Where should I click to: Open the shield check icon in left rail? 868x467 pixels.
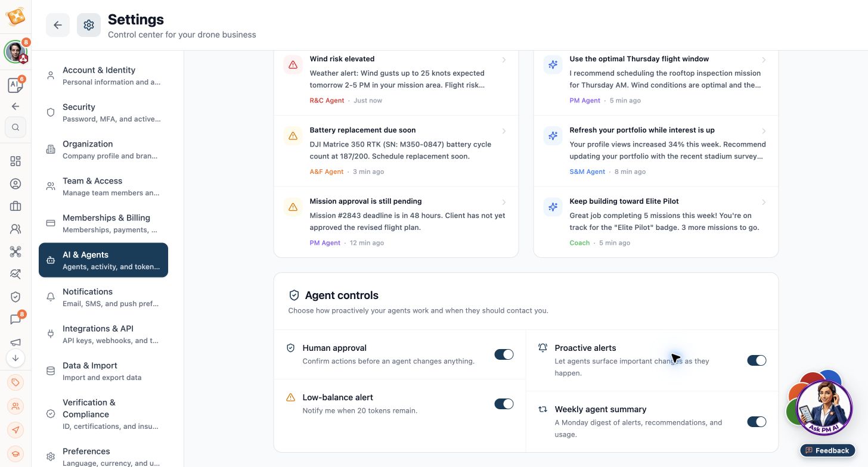point(15,297)
